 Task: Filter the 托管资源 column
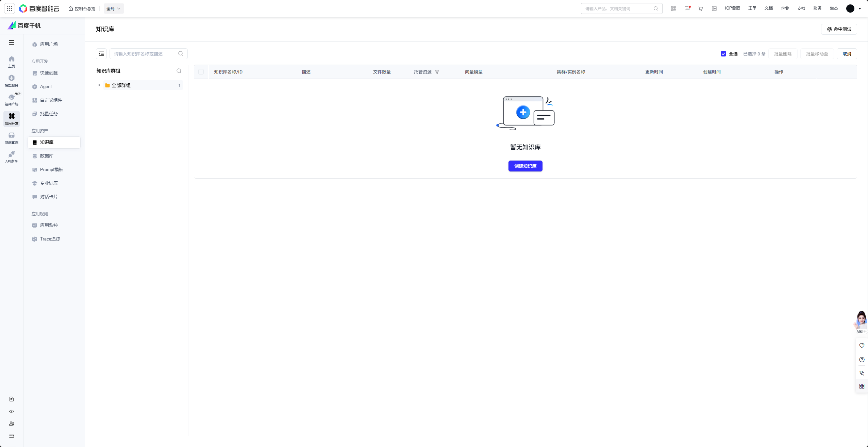coord(437,72)
